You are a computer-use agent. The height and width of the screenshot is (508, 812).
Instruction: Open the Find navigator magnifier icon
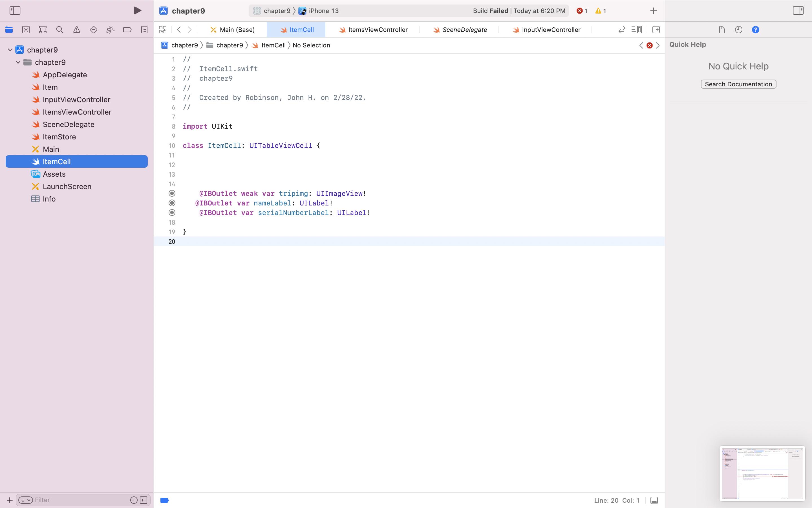(60, 30)
